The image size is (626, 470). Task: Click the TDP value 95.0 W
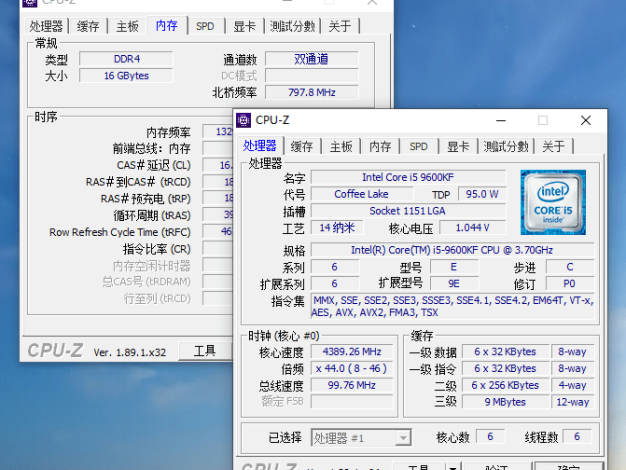point(482,194)
